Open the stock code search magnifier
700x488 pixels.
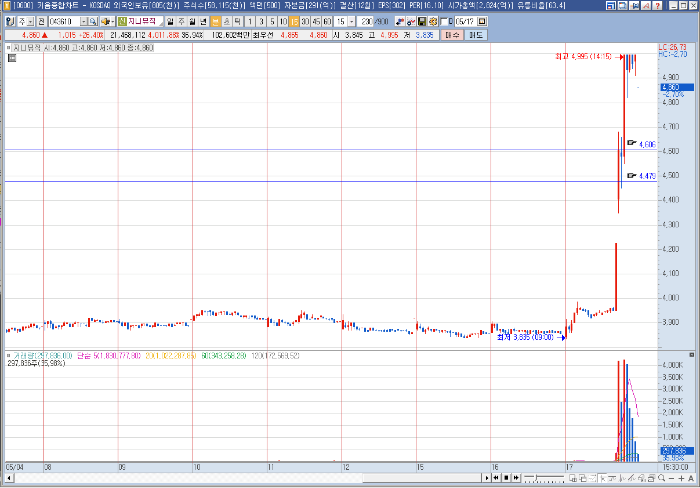click(x=93, y=21)
